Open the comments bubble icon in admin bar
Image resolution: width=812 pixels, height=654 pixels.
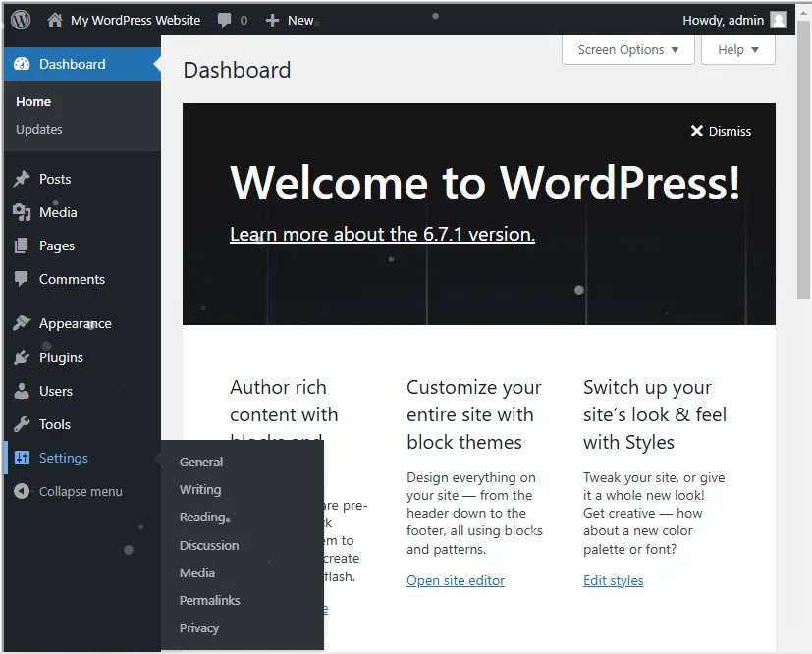click(x=224, y=21)
